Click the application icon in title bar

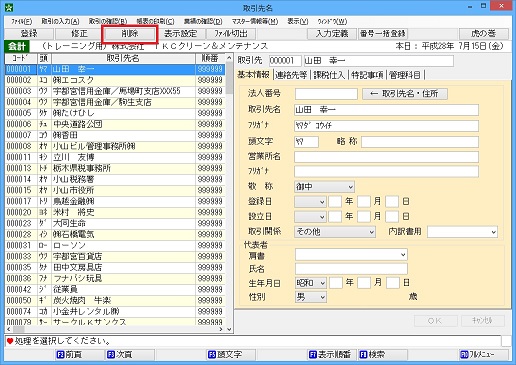9,7
